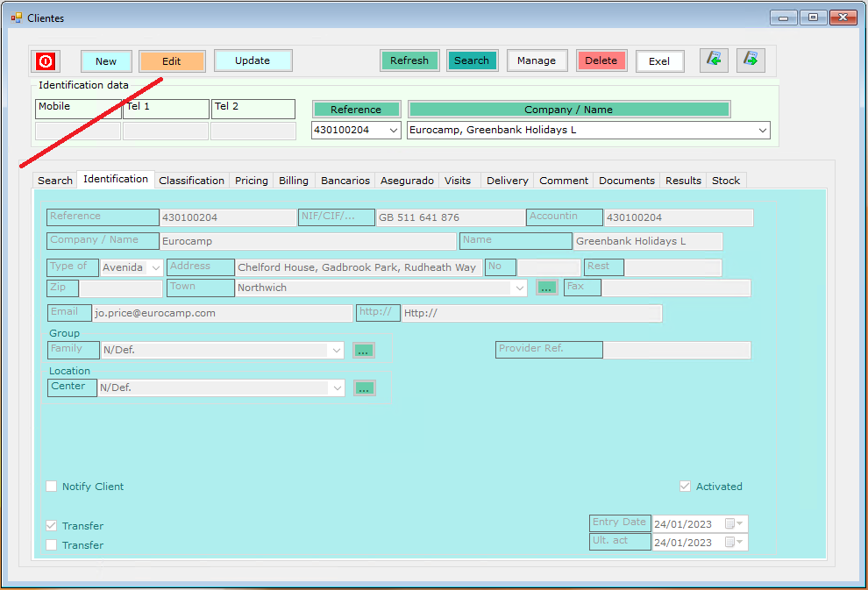The width and height of the screenshot is (868, 590).
Task: Click the New button
Action: (106, 60)
